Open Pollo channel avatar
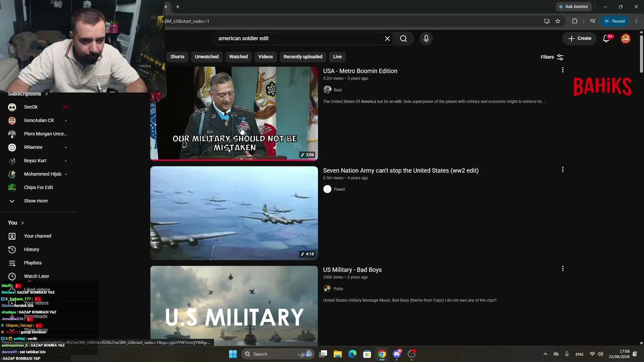Viewport: 644px width, 362px height. tap(328, 289)
